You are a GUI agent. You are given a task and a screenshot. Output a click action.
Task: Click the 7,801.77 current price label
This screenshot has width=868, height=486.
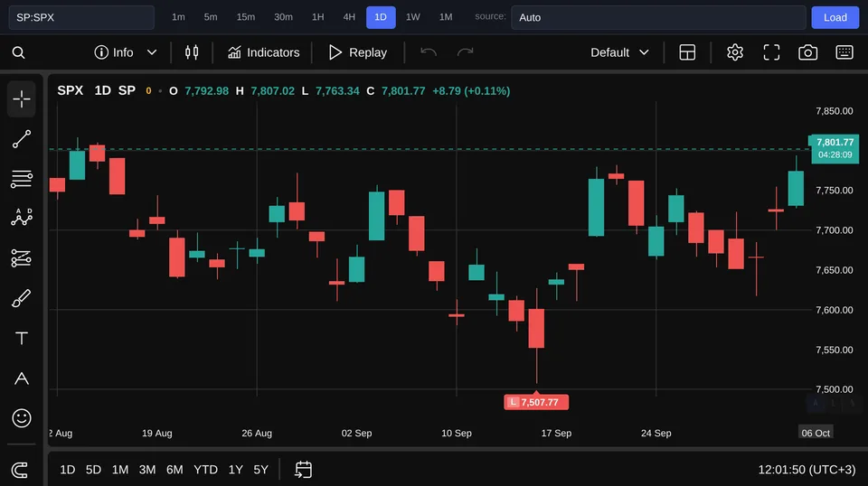[835, 148]
